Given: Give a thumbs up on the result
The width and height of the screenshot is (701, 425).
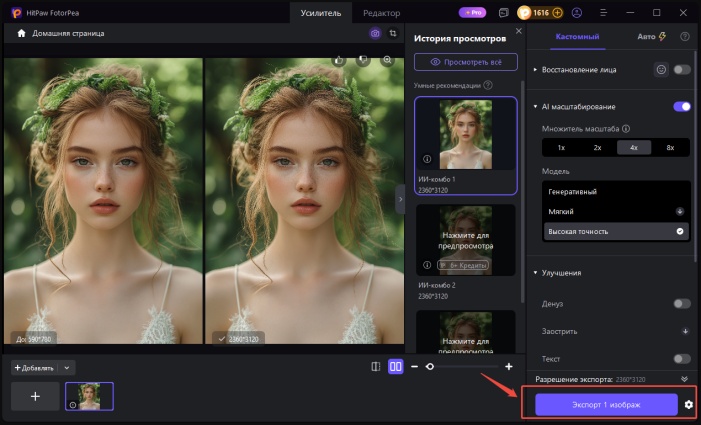Looking at the screenshot, I should pos(339,60).
